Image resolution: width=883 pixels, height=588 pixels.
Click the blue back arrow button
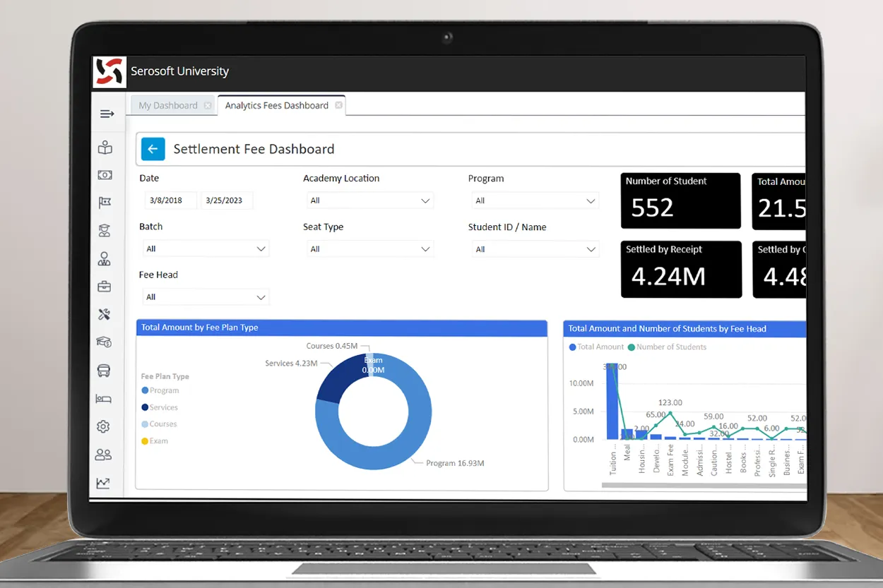pos(153,149)
